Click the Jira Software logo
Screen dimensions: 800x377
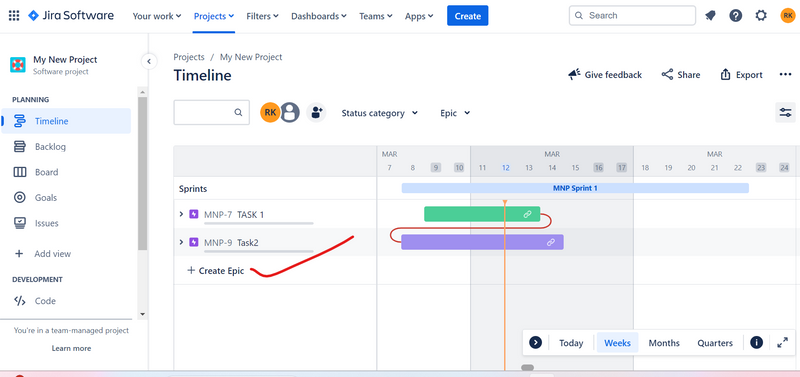click(x=71, y=16)
